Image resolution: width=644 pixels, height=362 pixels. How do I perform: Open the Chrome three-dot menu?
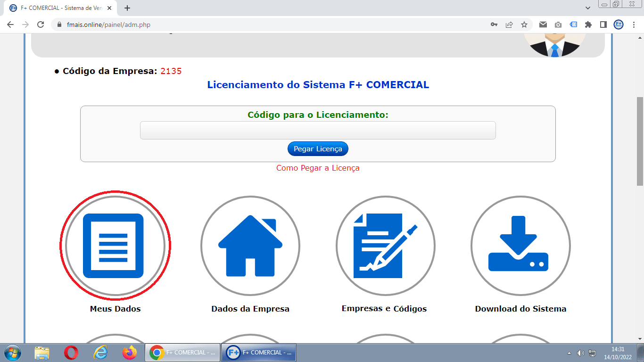click(634, 25)
